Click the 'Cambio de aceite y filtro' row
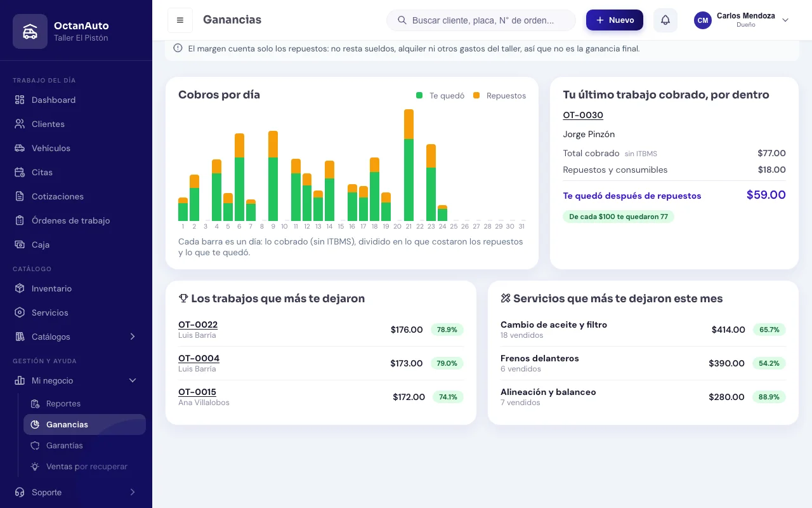Image resolution: width=812 pixels, height=508 pixels. click(x=643, y=330)
